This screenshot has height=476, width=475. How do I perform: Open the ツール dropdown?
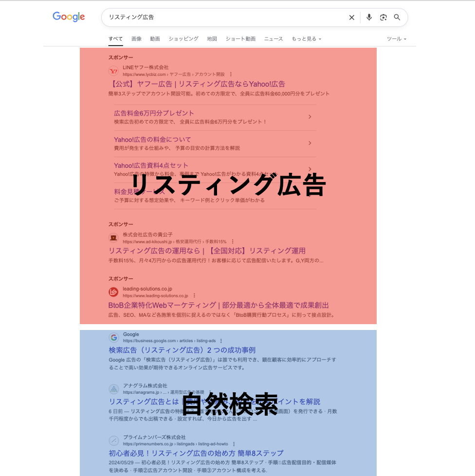tap(396, 39)
